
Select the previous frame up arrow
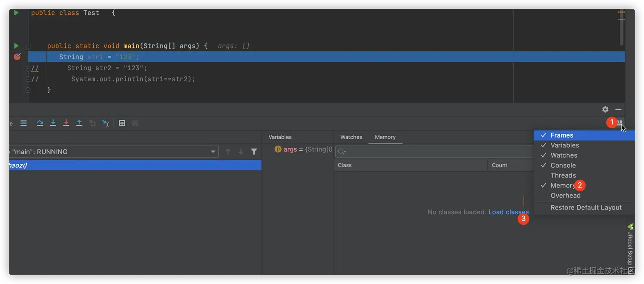pyautogui.click(x=228, y=152)
